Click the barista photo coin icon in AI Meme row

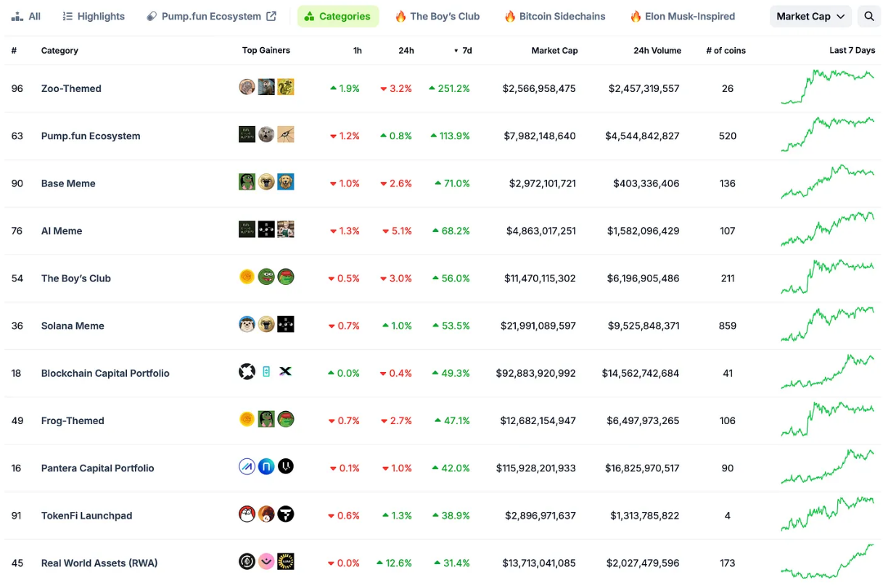click(285, 229)
